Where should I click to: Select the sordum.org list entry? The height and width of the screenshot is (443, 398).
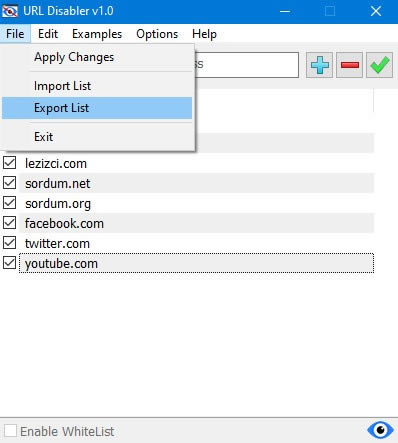(x=197, y=203)
